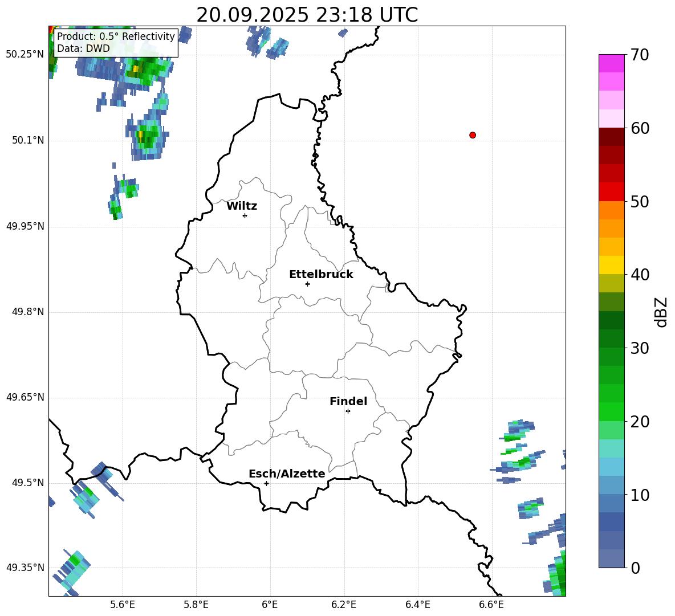675x616 pixels.
Task: Click the red dot marker on the map
Action: [473, 135]
